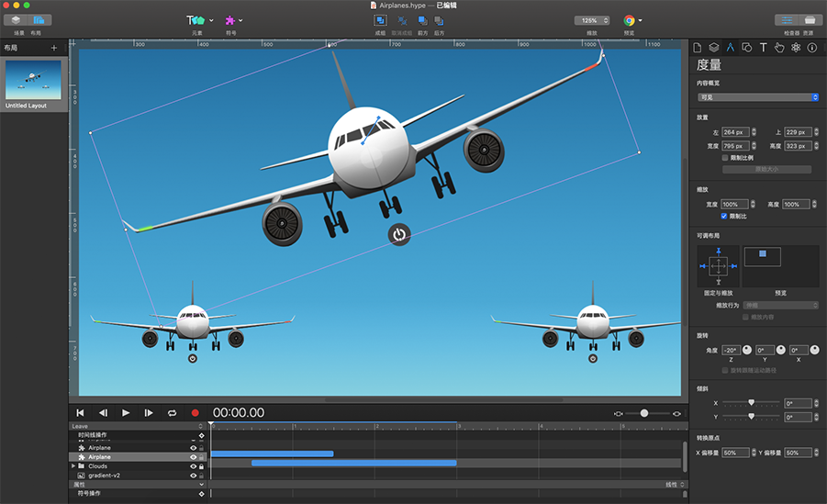Open the Actions inspector hand icon
Viewport: 827px width, 504px height.
click(779, 48)
